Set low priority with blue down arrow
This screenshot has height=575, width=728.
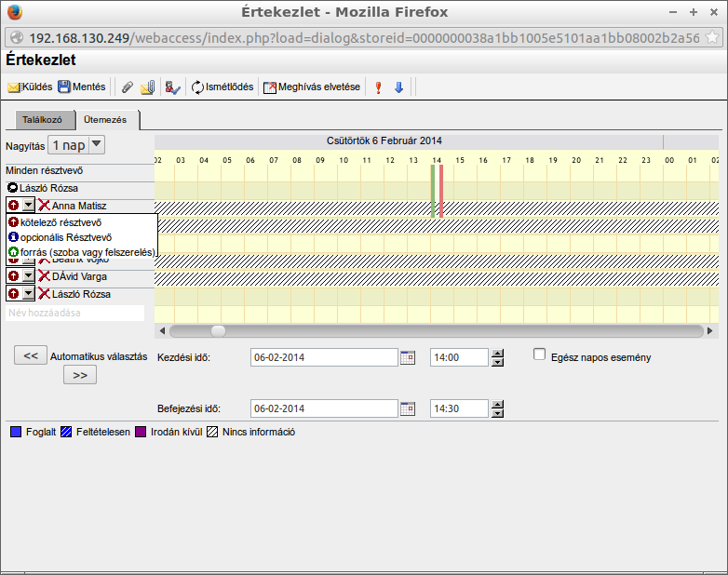(398, 87)
